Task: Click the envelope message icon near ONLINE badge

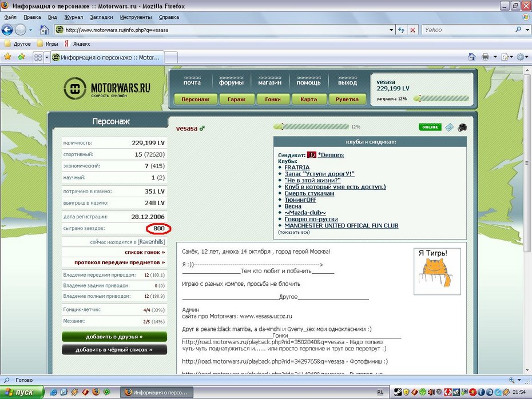Action: tap(449, 127)
